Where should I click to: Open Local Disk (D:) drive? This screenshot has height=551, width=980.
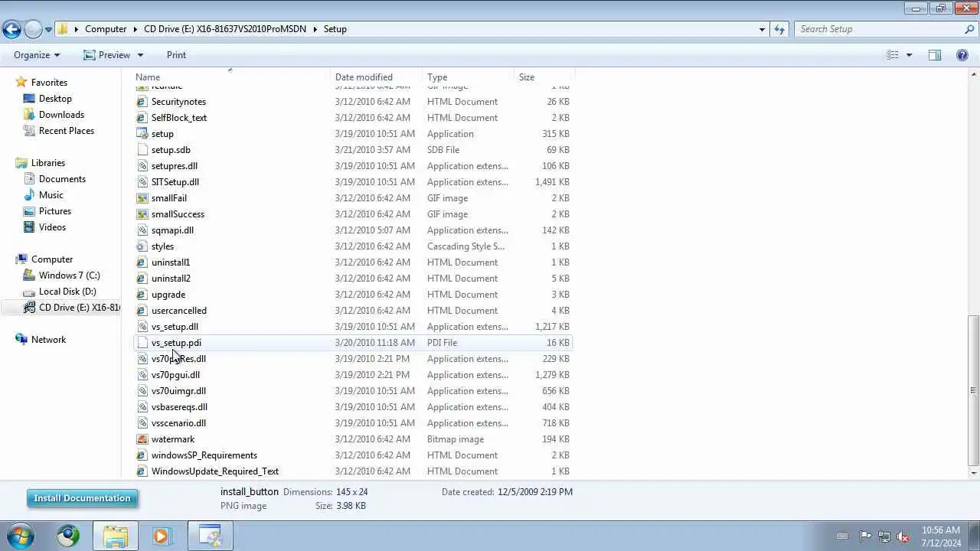pos(67,292)
